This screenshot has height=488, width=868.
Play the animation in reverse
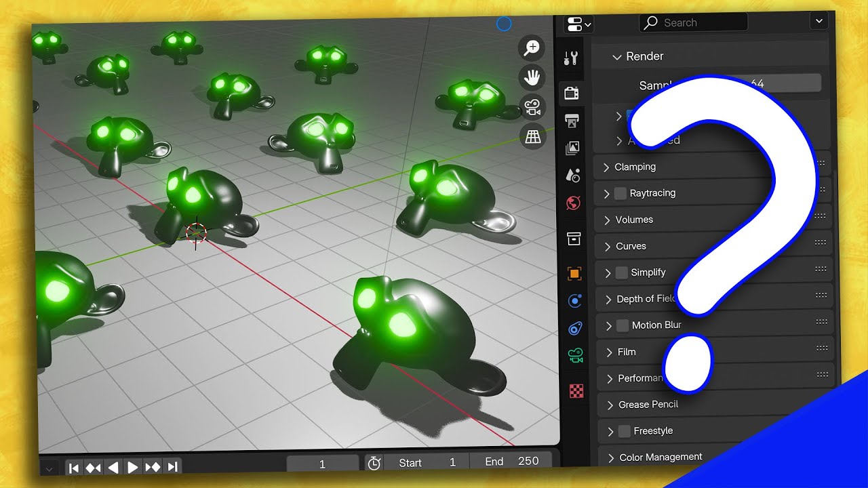point(113,467)
